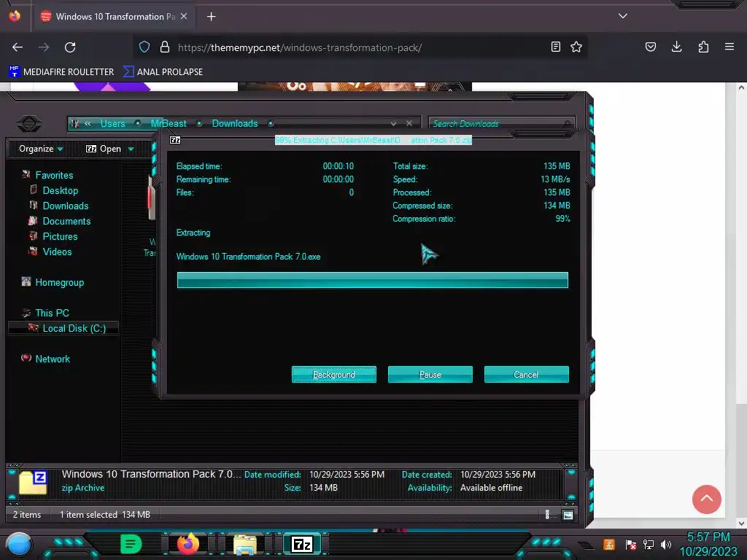Cancel the 7-Zip extraction
Viewport: 747px width, 560px height.
pyautogui.click(x=526, y=374)
